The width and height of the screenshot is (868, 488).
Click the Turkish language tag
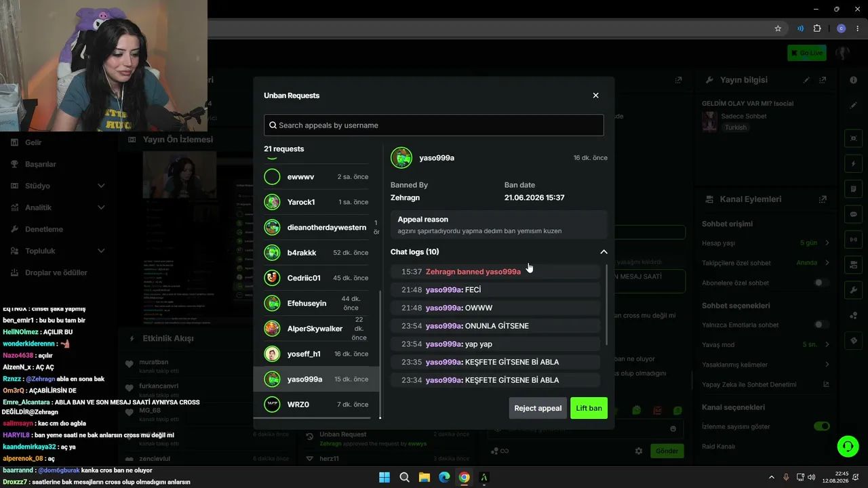coord(735,127)
